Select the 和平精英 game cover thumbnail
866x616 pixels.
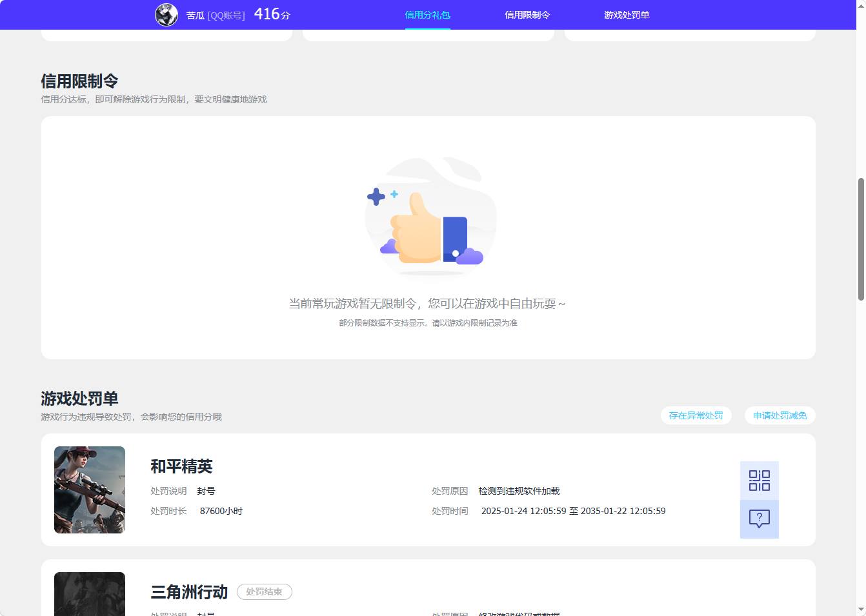(90, 490)
